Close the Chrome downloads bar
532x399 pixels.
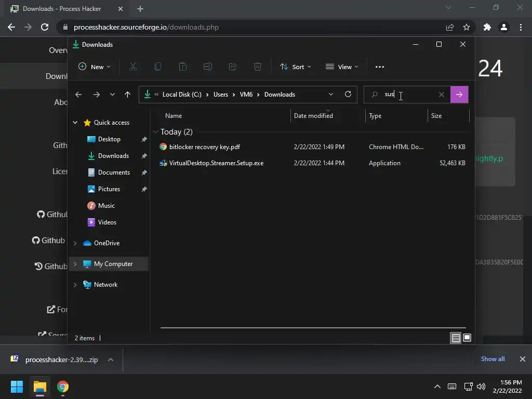(x=523, y=359)
